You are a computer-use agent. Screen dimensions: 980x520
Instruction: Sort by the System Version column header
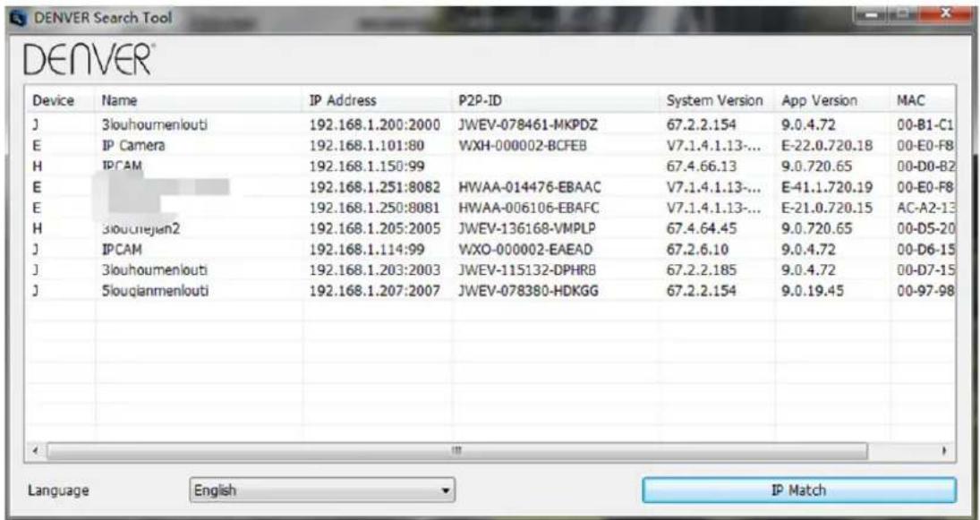714,100
